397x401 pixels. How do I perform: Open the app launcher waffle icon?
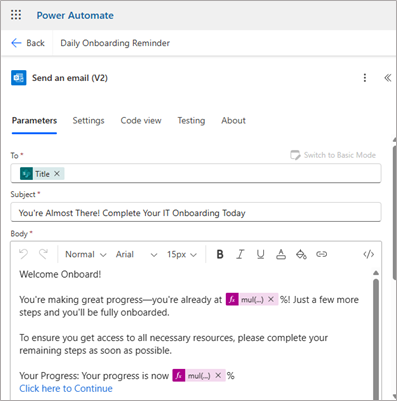pos(16,15)
